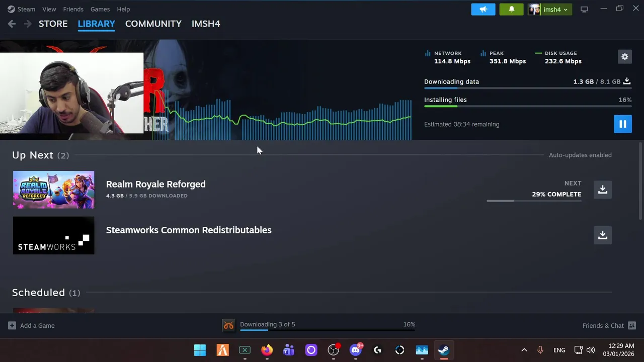Open the Windows Start menu

point(200,350)
